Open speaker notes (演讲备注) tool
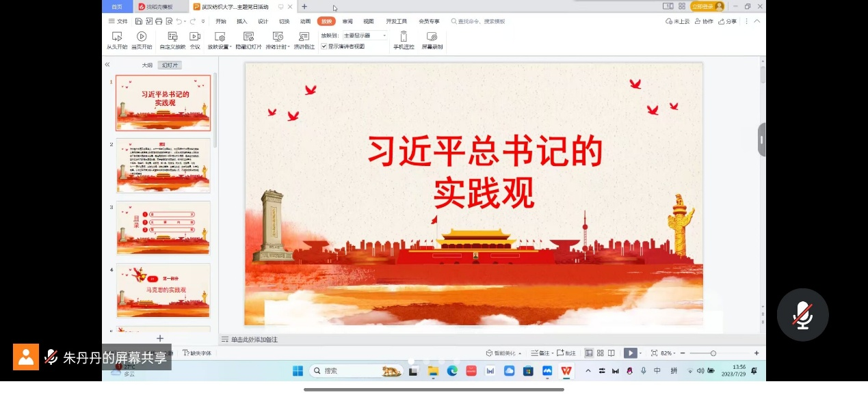Image resolution: width=868 pixels, height=399 pixels. pyautogui.click(x=304, y=40)
